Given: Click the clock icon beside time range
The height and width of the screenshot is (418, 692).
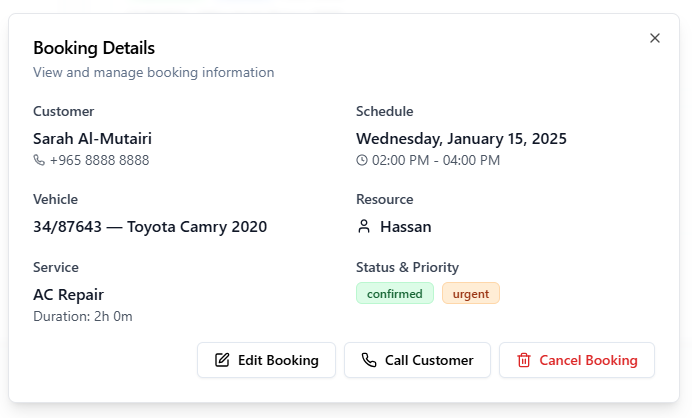Looking at the screenshot, I should (362, 160).
